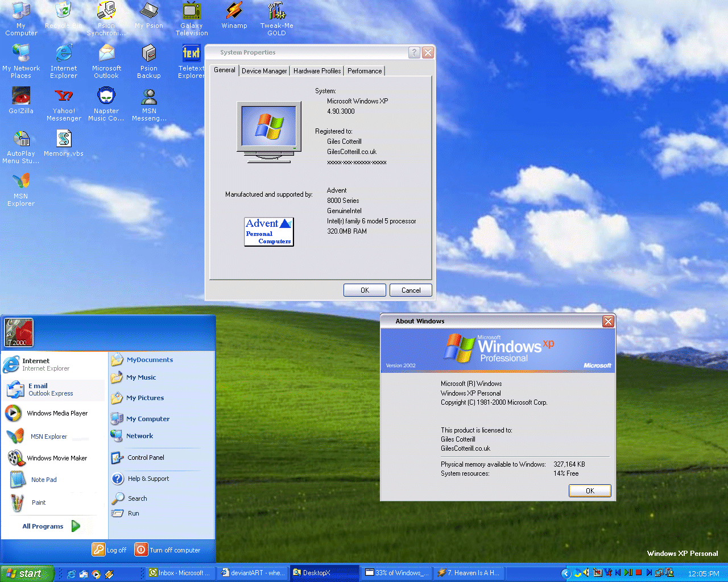Open Yahoo! Messenger desktop icon

[63, 95]
